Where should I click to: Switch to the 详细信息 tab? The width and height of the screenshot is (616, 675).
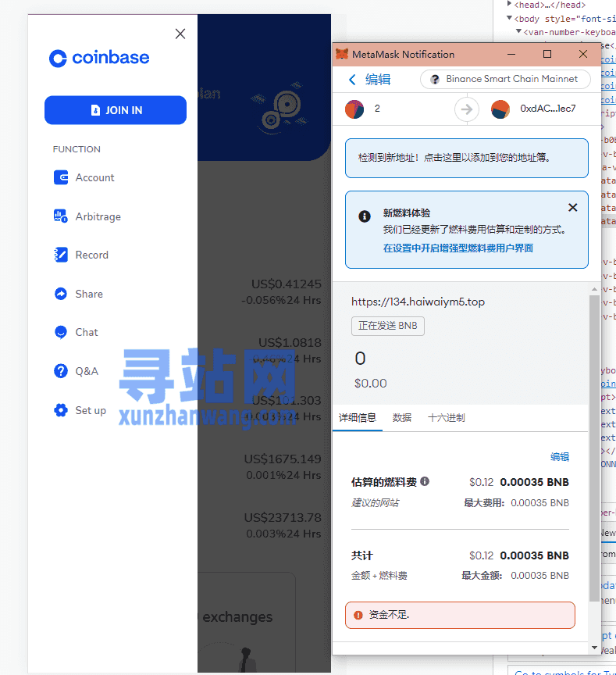[357, 417]
